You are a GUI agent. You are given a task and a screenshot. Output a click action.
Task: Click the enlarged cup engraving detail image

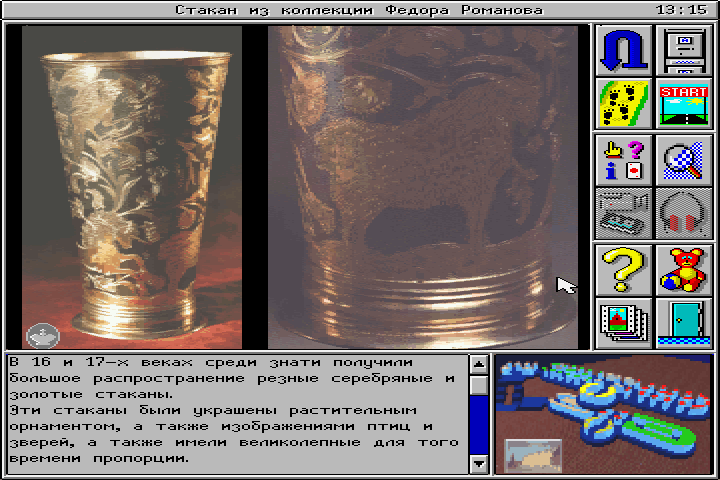423,187
